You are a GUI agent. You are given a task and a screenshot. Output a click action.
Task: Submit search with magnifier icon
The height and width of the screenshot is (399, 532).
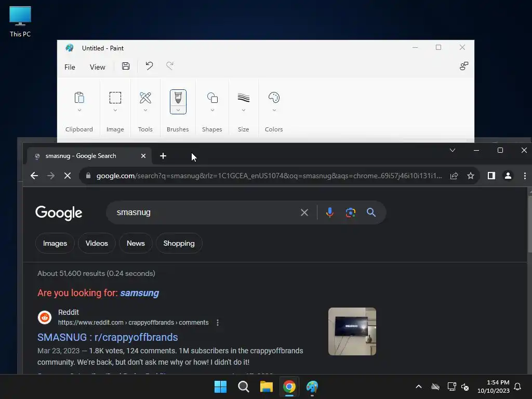(371, 212)
